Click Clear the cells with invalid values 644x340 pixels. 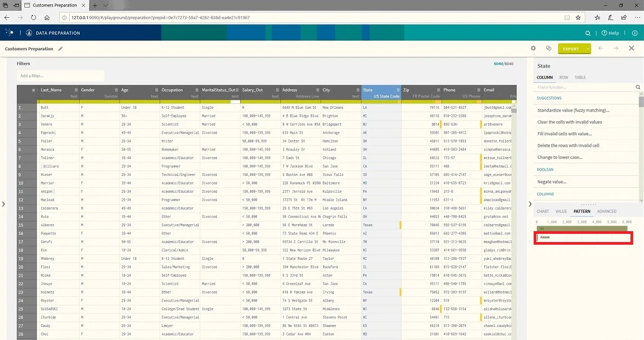[570, 122]
